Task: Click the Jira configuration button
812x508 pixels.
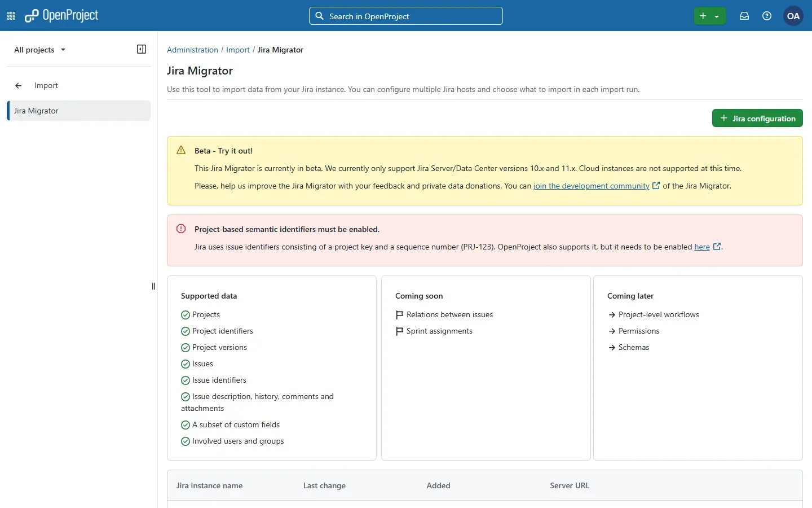Action: [x=757, y=118]
